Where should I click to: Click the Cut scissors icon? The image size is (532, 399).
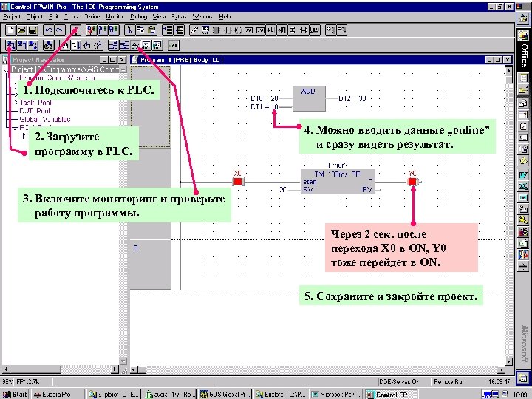tap(129, 30)
